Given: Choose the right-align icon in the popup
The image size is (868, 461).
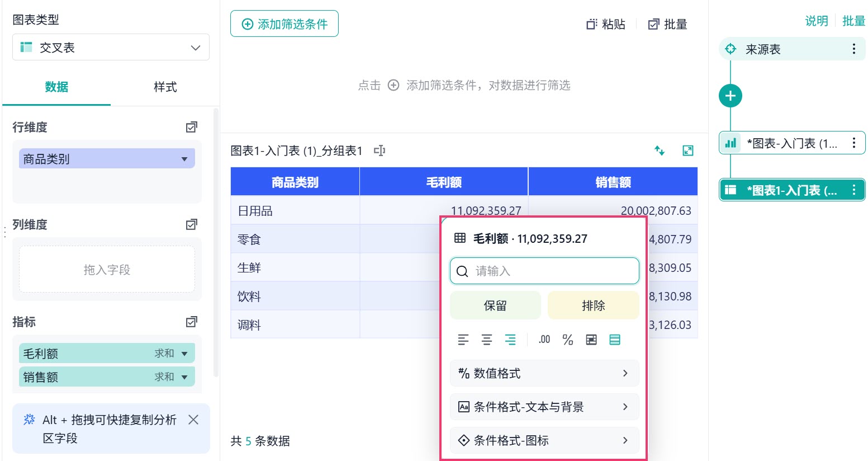Looking at the screenshot, I should click(510, 340).
